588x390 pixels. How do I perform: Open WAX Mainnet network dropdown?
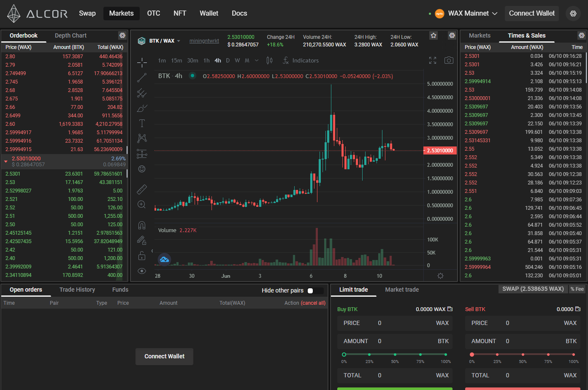coord(466,14)
